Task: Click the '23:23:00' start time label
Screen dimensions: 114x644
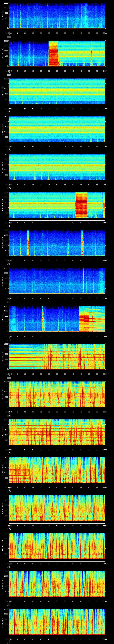Action: pyautogui.click(x=9, y=71)
